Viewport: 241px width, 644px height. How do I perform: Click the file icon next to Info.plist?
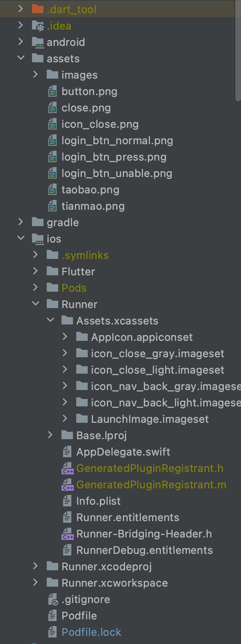tap(66, 501)
